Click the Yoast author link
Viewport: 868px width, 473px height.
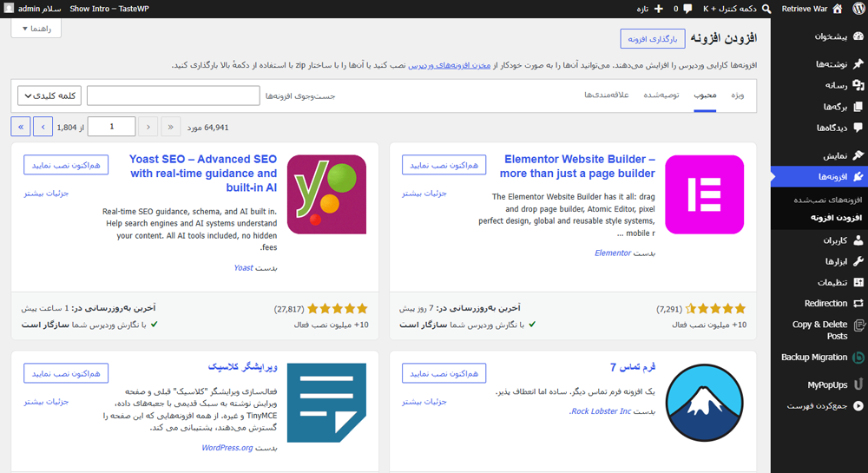pos(243,268)
